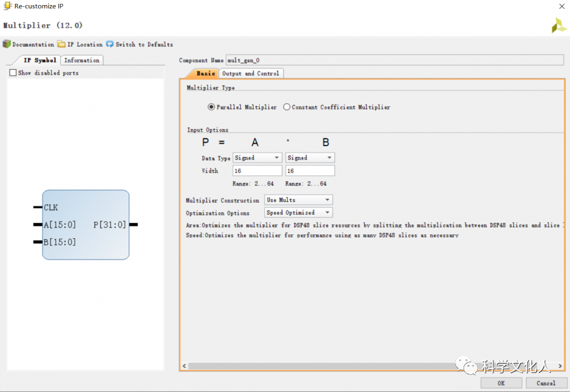Select Constant Coefficient Multiplier option

click(287, 107)
